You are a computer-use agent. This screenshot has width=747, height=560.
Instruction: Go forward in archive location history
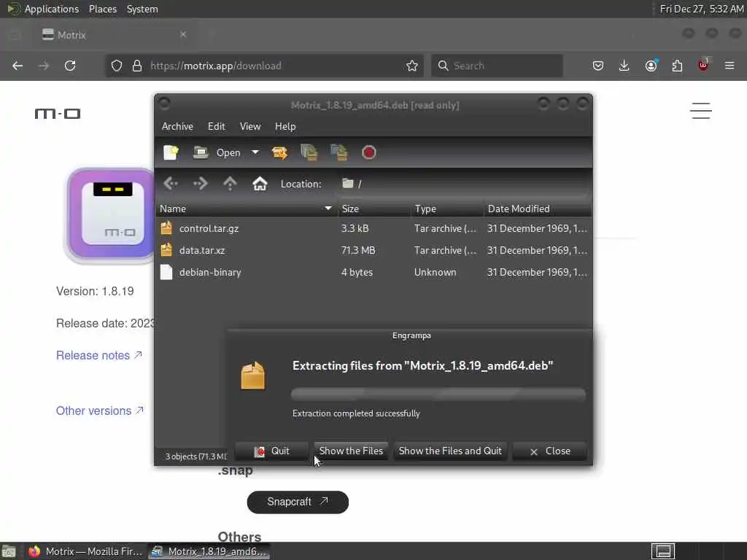click(x=200, y=183)
